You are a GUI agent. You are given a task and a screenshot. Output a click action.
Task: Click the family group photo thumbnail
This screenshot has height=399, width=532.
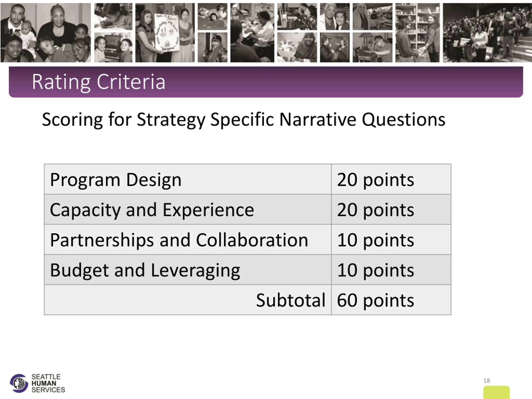tap(46, 32)
